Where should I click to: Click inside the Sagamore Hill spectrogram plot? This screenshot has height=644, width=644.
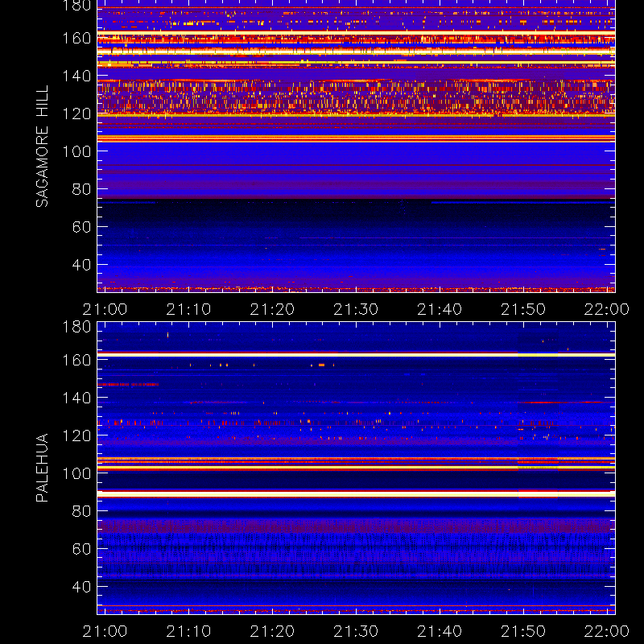(x=356, y=147)
